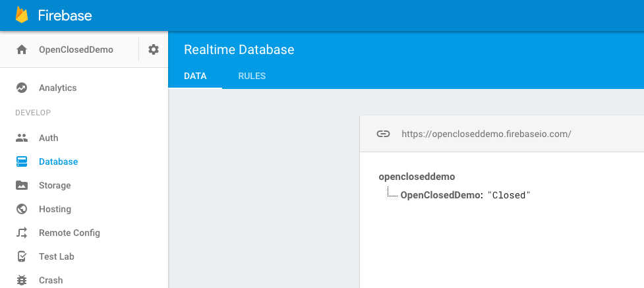Click the Analytics chart icon
Image resolution: width=644 pixels, height=288 pixels.
coord(21,88)
